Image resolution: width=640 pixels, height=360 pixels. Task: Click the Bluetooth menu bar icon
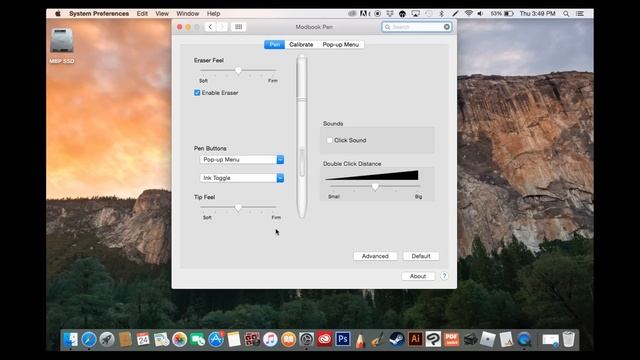click(x=441, y=13)
